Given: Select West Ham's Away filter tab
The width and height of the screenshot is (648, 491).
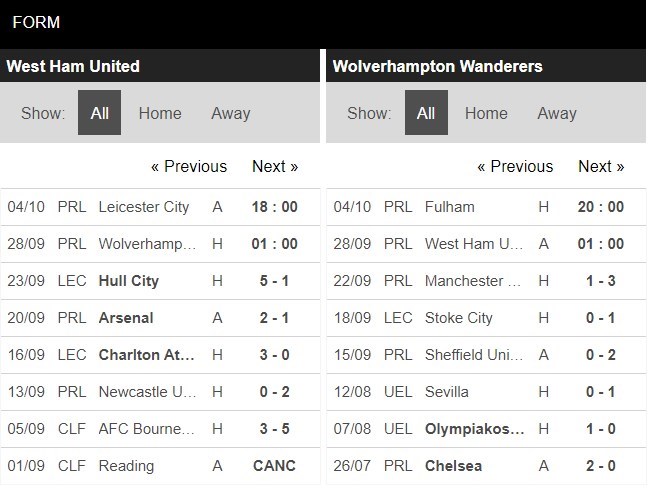Looking at the screenshot, I should click(x=230, y=113).
